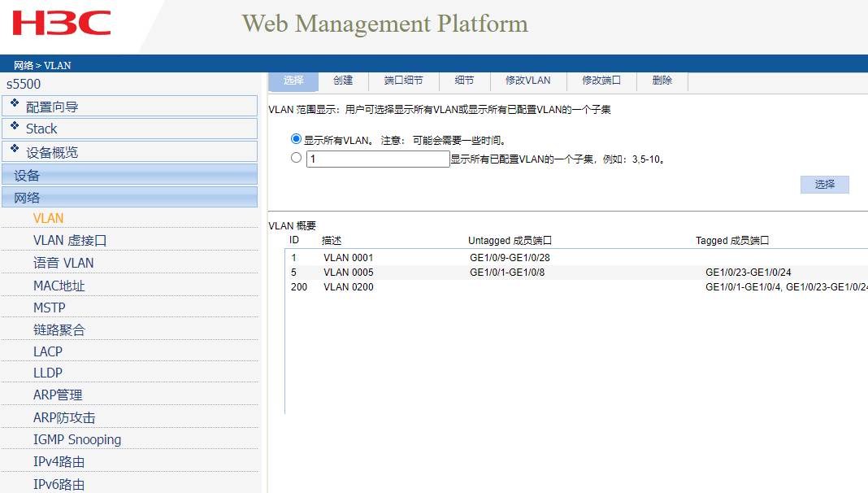This screenshot has width=868, height=493.
Task: Expand the 配置向导 menu item
Action: 52,107
